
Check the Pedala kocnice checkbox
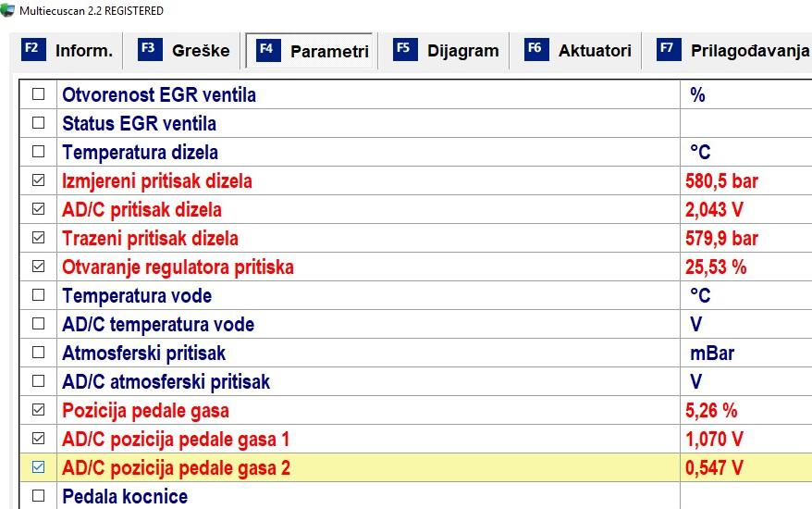click(38, 495)
